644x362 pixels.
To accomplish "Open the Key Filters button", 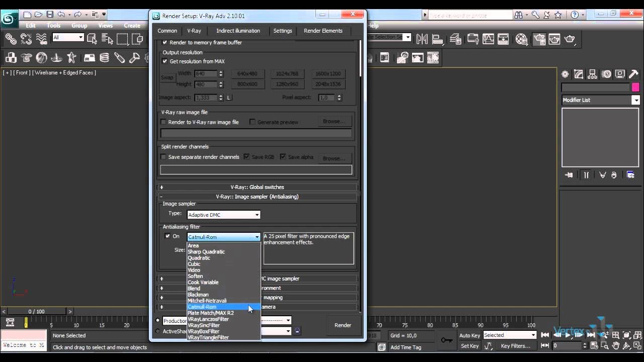I will 515,346.
